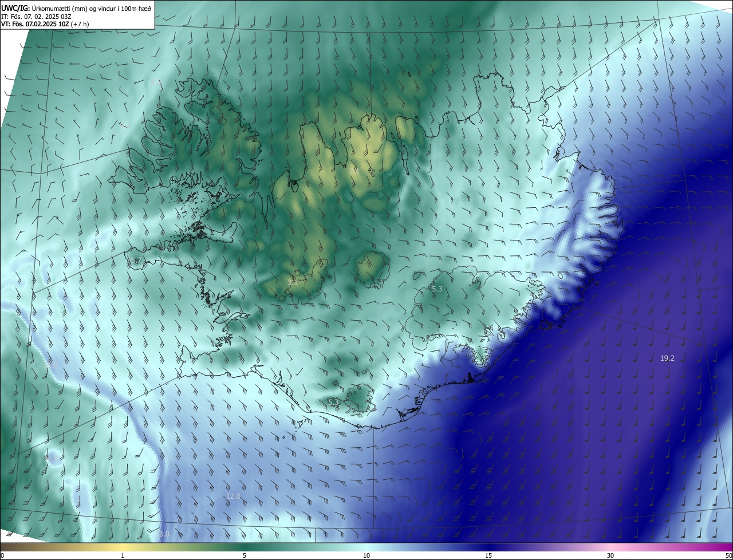This screenshot has width=733, height=560.
Task: Click the UWC/IG map title text
Action: coord(77,7)
